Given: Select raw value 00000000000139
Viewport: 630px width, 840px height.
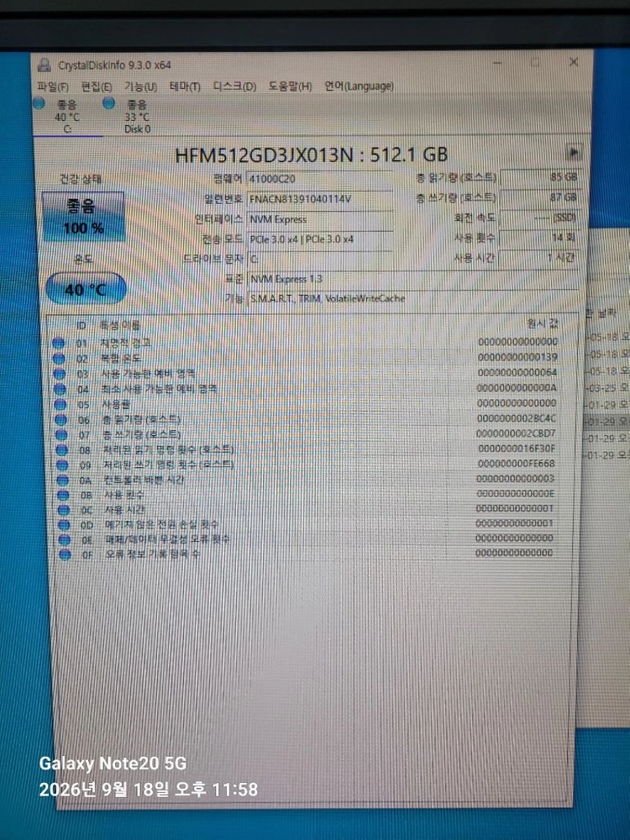Looking at the screenshot, I should pyautogui.click(x=517, y=357).
